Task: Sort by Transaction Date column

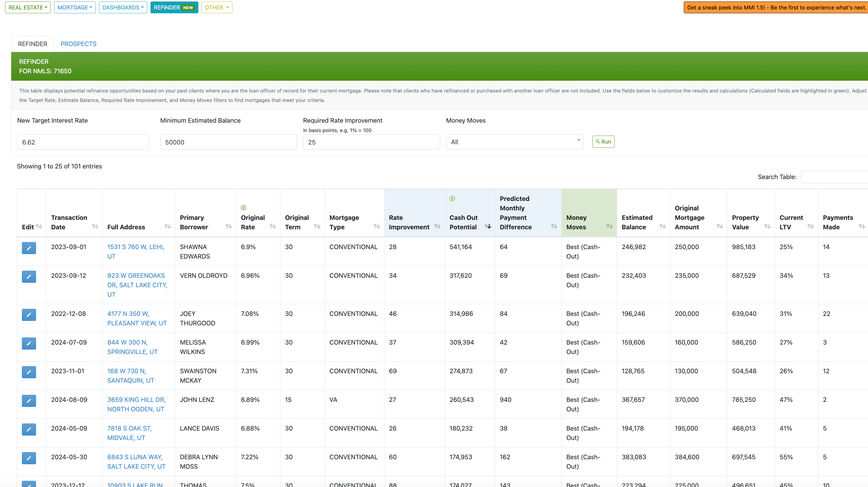Action: pyautogui.click(x=95, y=226)
